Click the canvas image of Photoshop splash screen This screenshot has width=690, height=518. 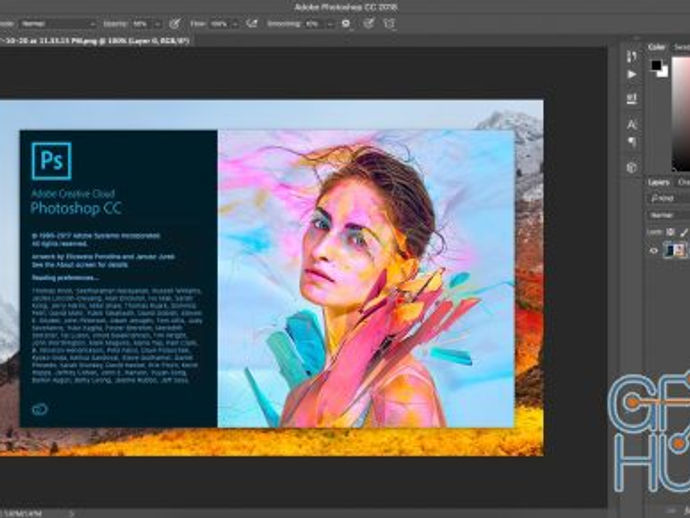pos(272,278)
